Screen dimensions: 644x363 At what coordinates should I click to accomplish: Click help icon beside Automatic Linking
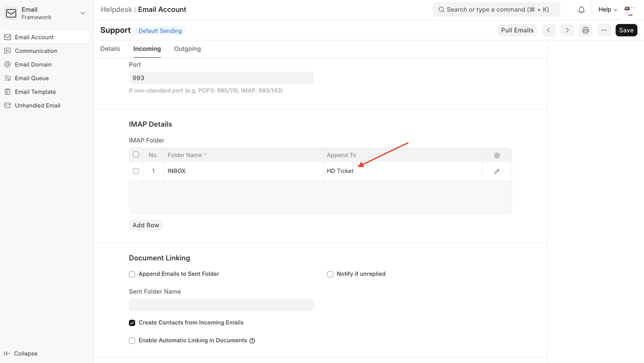tap(252, 341)
